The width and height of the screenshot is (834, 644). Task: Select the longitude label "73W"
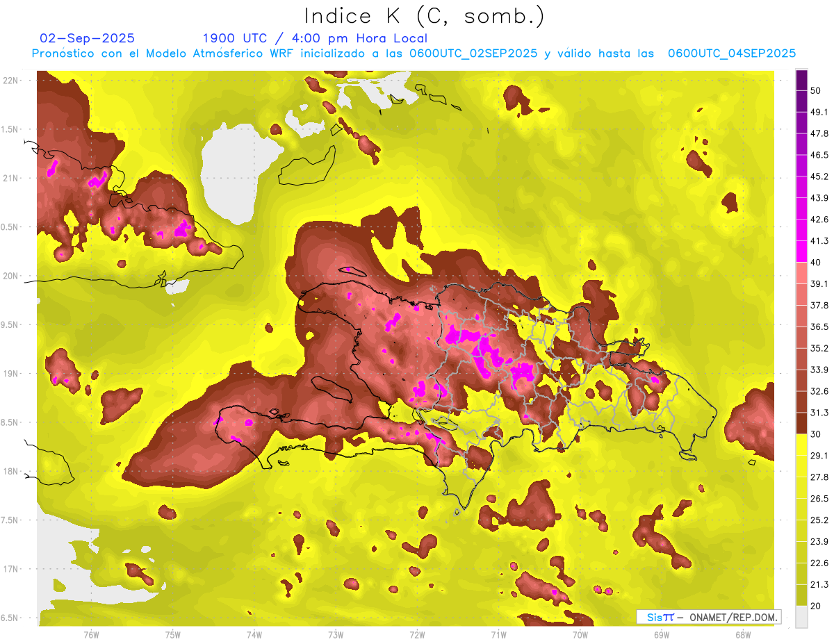(x=336, y=634)
